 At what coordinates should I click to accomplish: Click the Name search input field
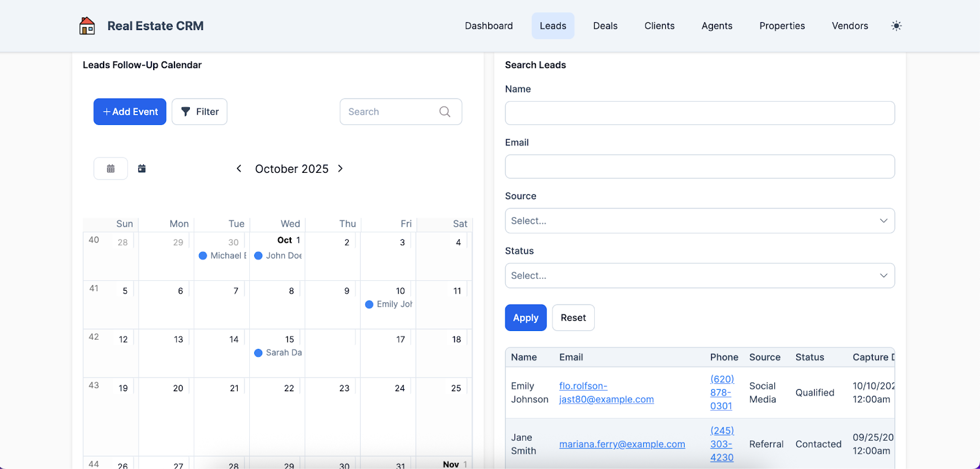point(699,113)
